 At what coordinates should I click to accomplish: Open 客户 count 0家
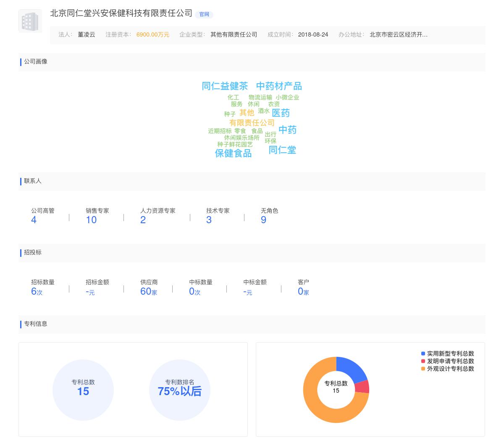pos(303,291)
